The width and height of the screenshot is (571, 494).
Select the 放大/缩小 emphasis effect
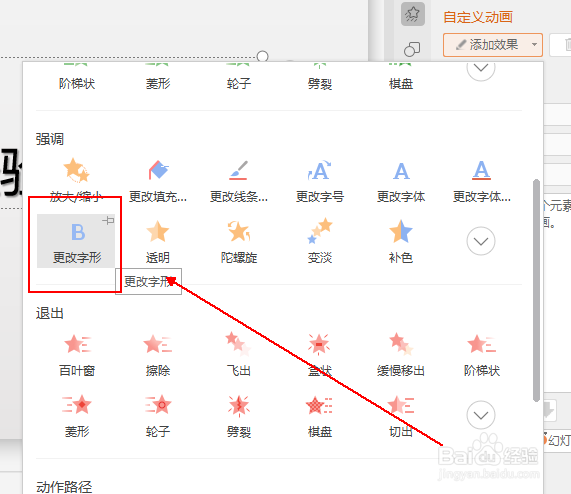click(76, 181)
